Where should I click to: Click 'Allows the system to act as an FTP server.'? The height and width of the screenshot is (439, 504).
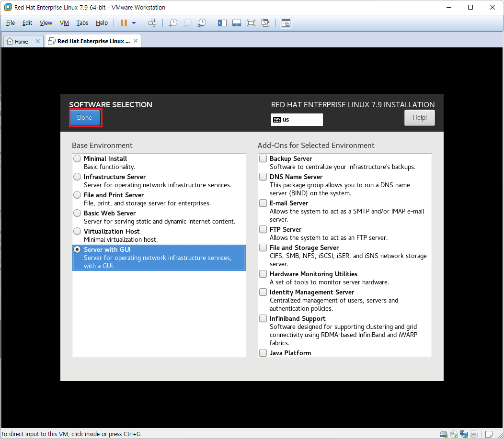329,237
